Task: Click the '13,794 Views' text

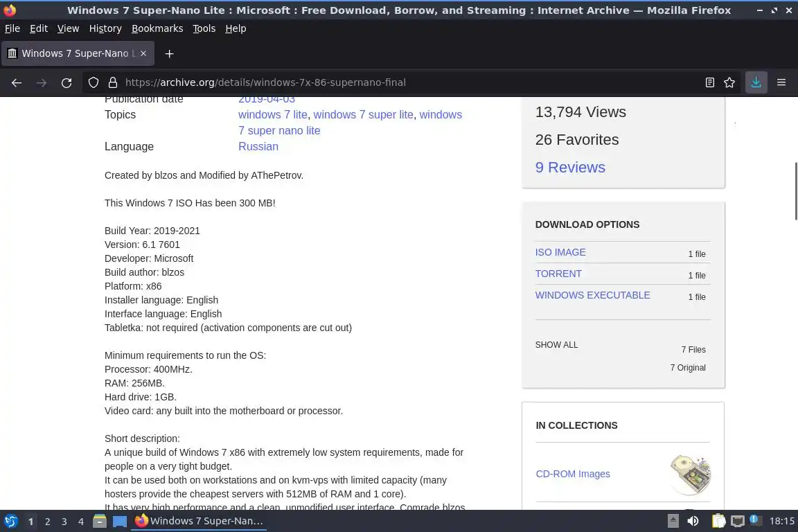Action: click(580, 112)
